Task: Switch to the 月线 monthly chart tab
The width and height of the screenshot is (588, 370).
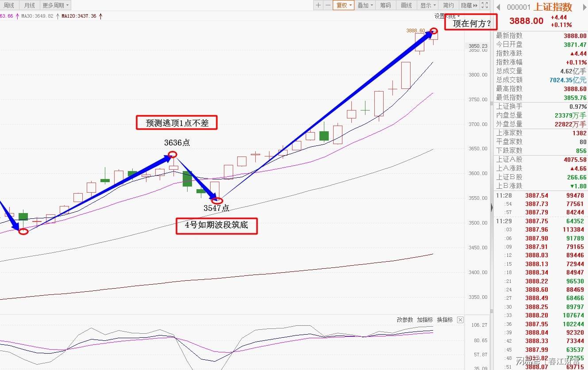Action: coord(29,5)
